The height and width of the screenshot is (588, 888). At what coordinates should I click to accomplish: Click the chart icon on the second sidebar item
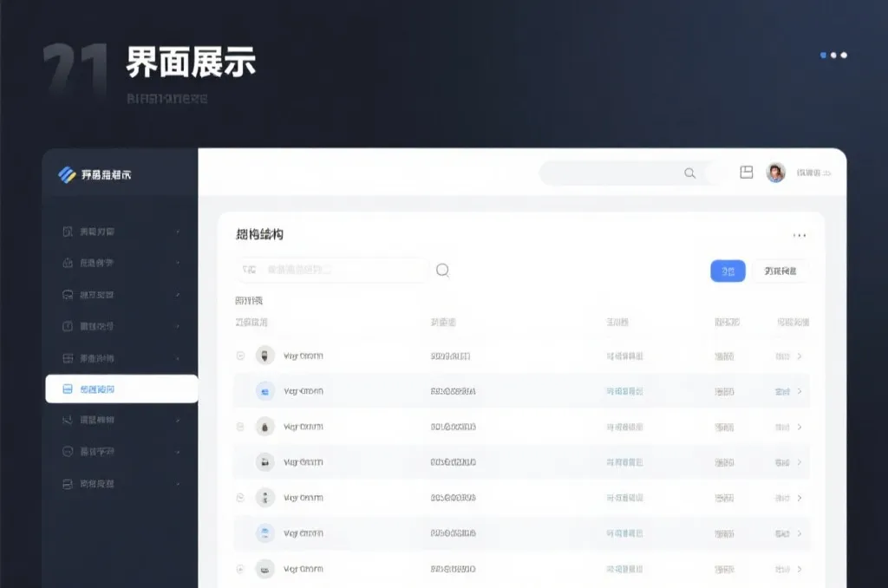coord(68,263)
